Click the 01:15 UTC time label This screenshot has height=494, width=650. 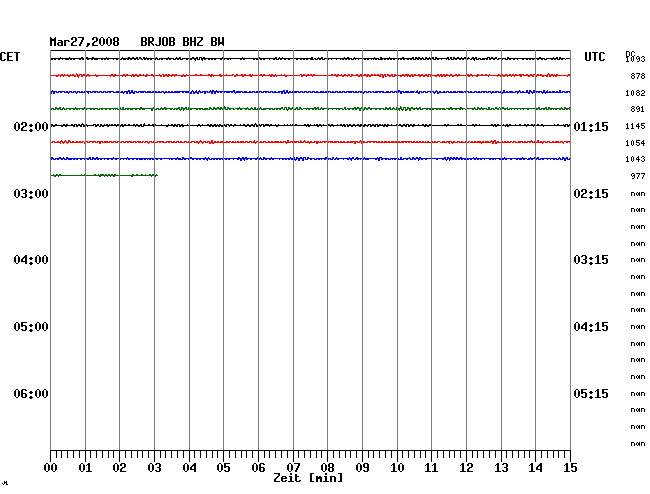[591, 126]
